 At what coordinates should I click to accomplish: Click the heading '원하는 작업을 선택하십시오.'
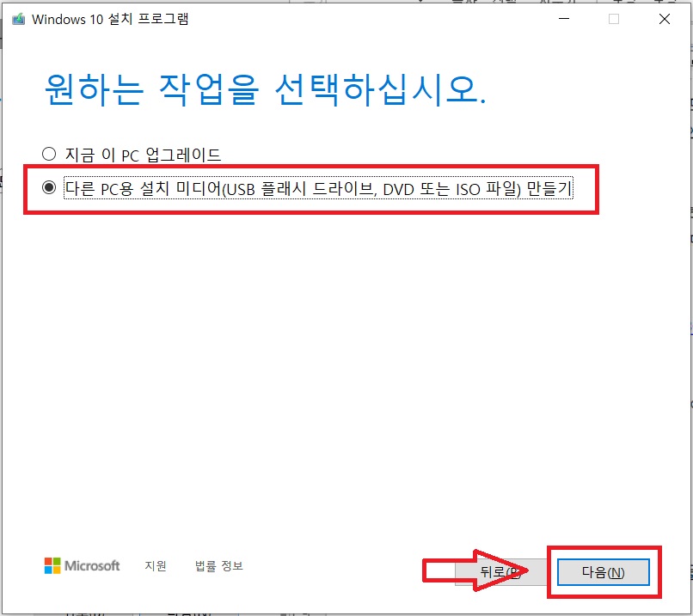coord(265,89)
